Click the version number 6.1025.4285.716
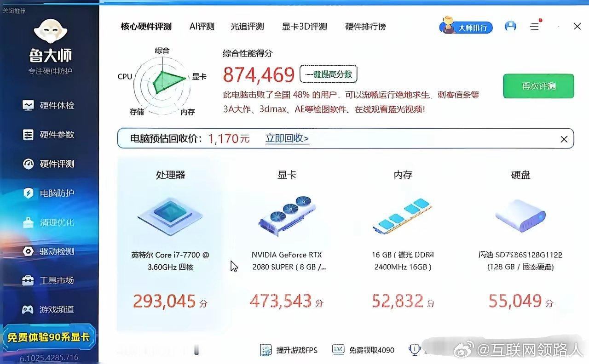This screenshot has width=589, height=364. pyautogui.click(x=49, y=358)
